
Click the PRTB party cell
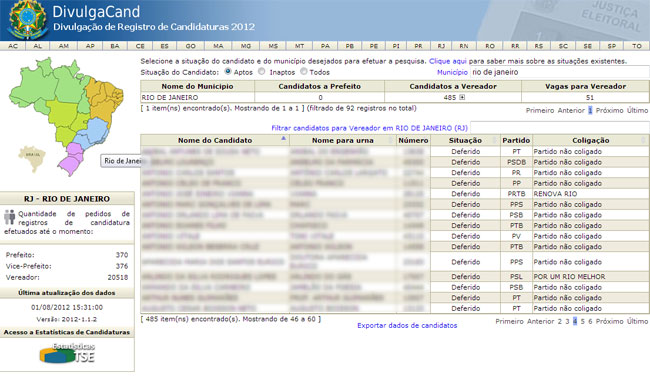coord(516,194)
